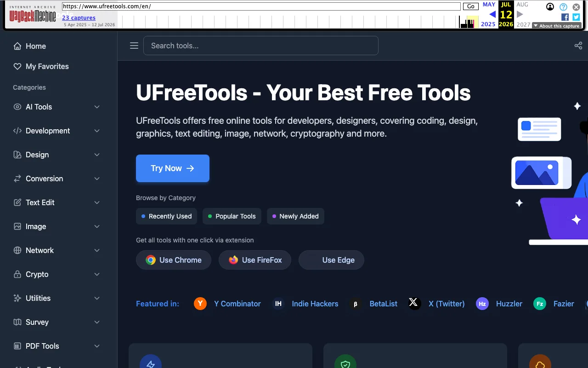Image resolution: width=588 pixels, height=368 pixels.
Task: Click the Wayback Go button
Action: pyautogui.click(x=471, y=6)
